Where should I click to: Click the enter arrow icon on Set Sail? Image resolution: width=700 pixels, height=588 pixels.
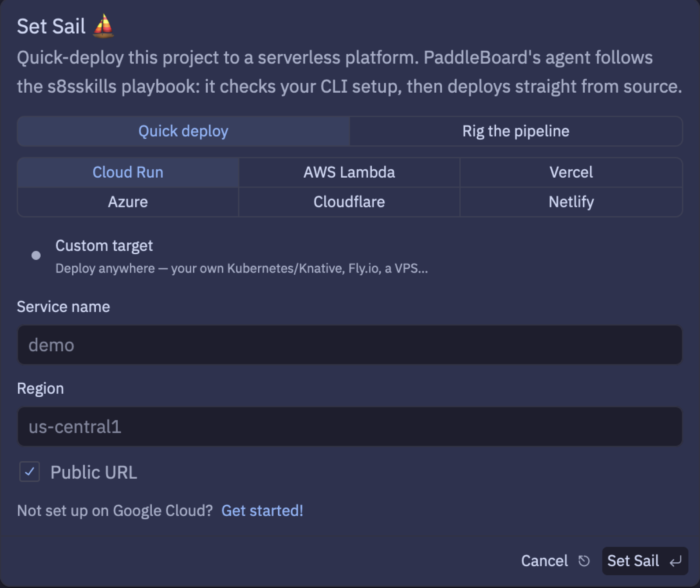pos(675,561)
